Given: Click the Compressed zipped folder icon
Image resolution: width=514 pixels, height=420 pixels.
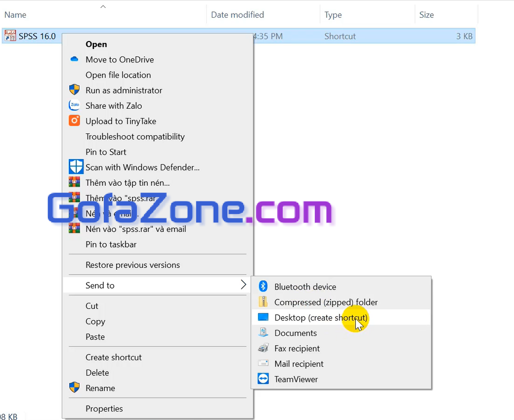Looking at the screenshot, I should point(263,301).
